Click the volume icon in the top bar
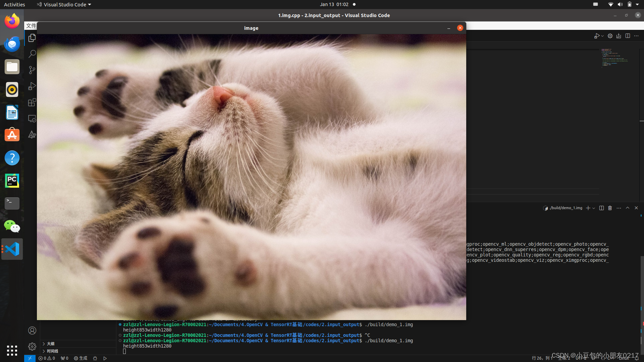The image size is (644, 362). coord(620,5)
